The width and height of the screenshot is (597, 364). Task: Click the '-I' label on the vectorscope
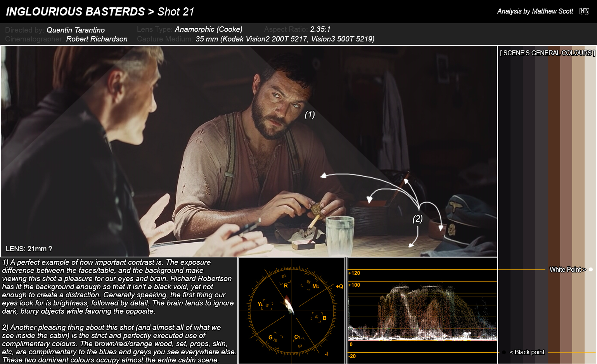click(326, 354)
